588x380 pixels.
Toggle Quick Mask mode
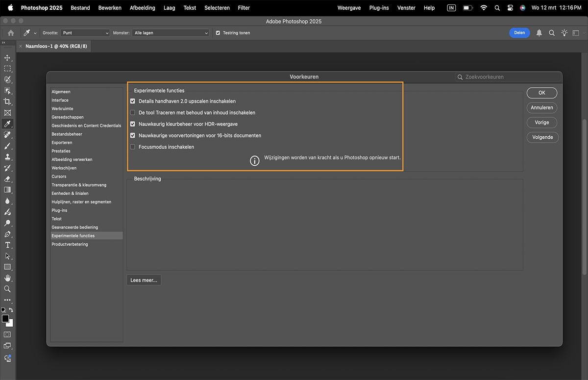tap(7, 334)
